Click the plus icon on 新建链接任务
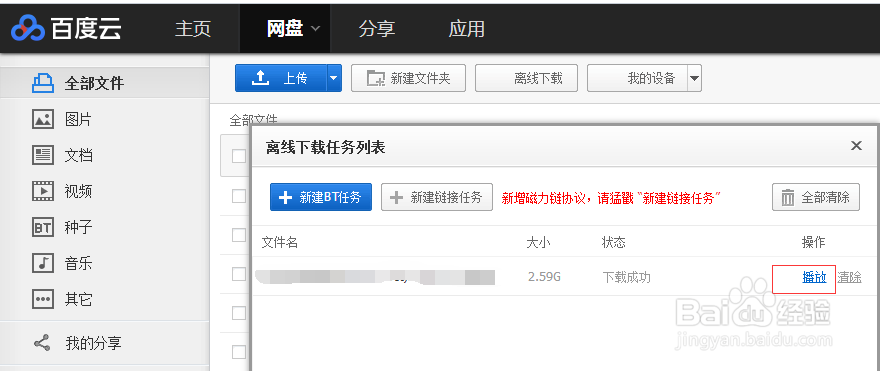 (397, 198)
